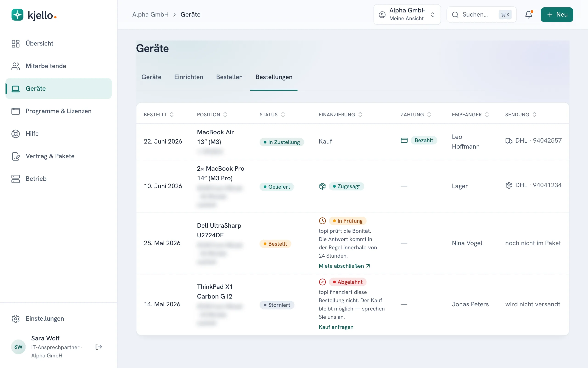The height and width of the screenshot is (368, 588).
Task: Focus the Suchen search field
Action: (x=482, y=14)
